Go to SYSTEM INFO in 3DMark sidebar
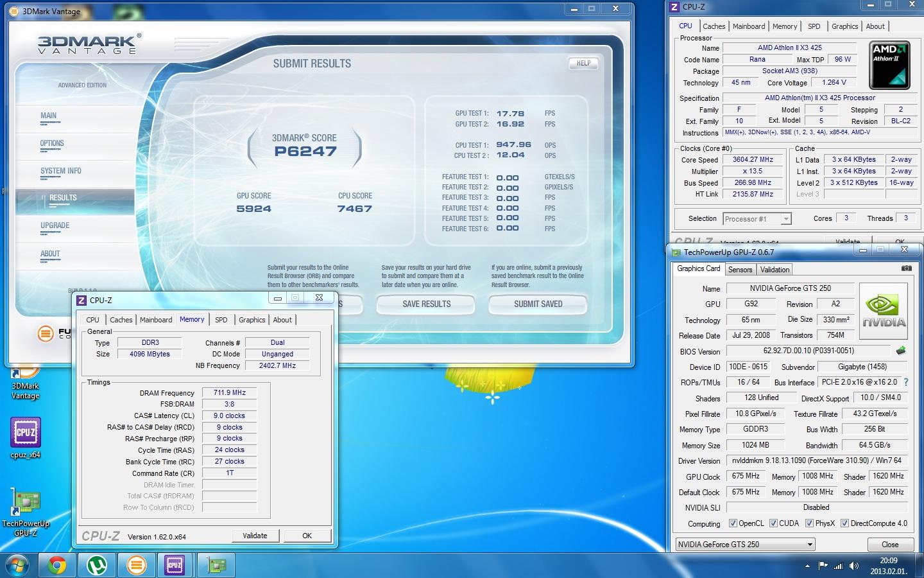This screenshot has height=578, width=924. click(61, 171)
